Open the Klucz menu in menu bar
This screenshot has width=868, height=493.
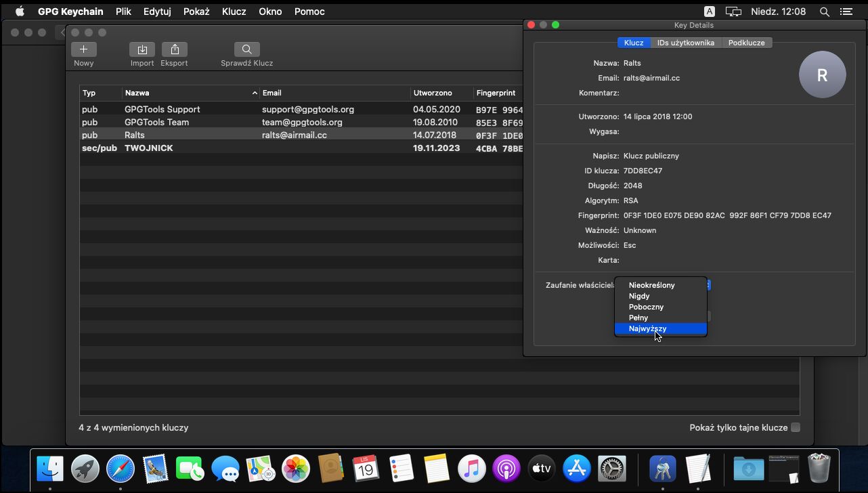(x=234, y=12)
